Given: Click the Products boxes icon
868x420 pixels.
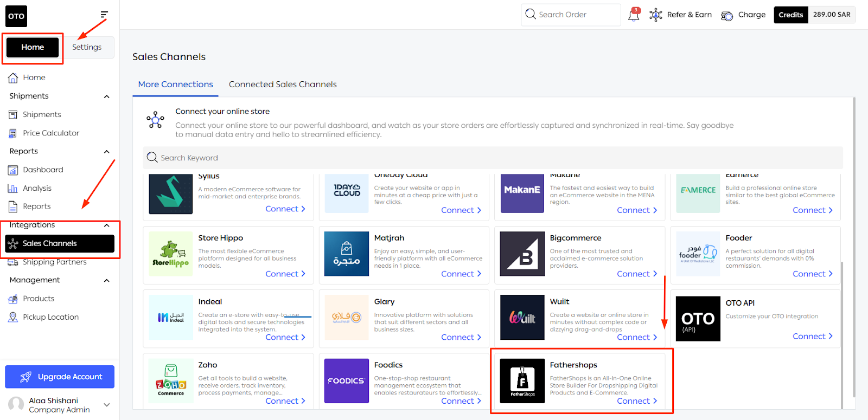Looking at the screenshot, I should pos(13,299).
